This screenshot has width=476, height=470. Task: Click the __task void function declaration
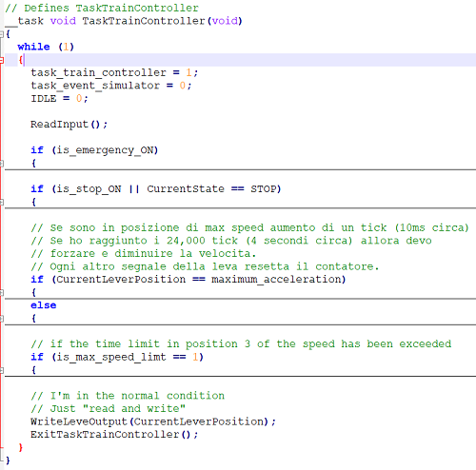(x=124, y=21)
